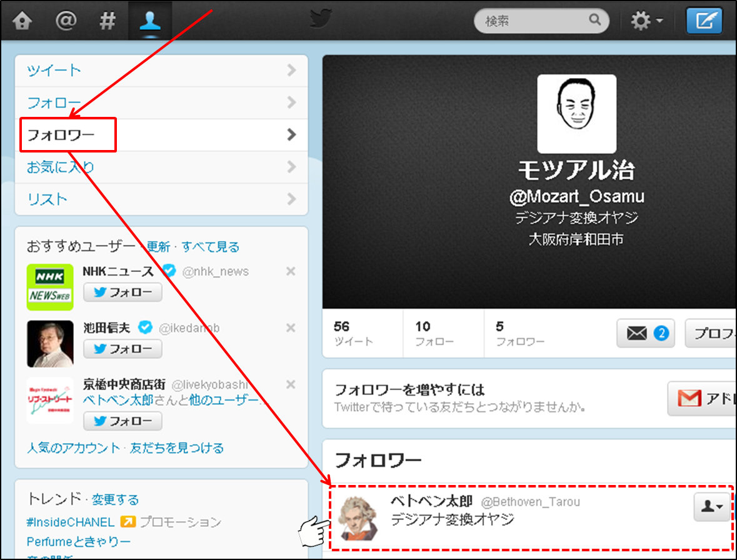Open the settings gear dropdown
This screenshot has width=737, height=560.
[646, 21]
